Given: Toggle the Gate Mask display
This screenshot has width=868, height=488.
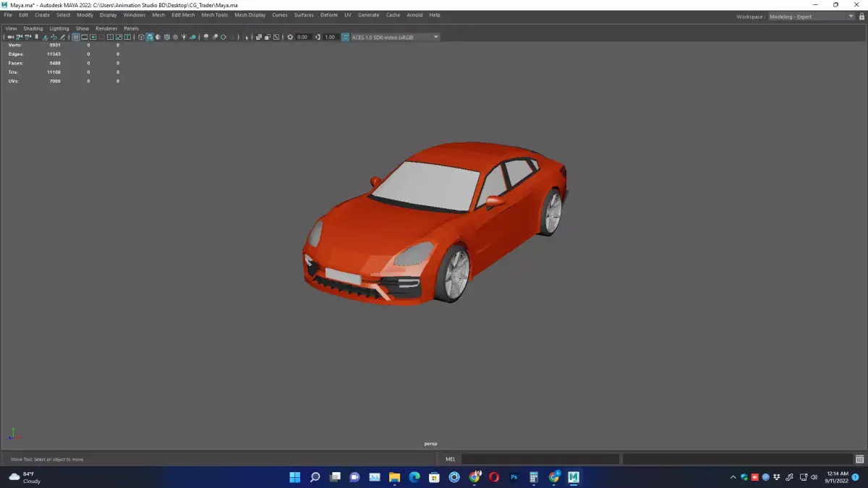Looking at the screenshot, I should click(x=102, y=37).
